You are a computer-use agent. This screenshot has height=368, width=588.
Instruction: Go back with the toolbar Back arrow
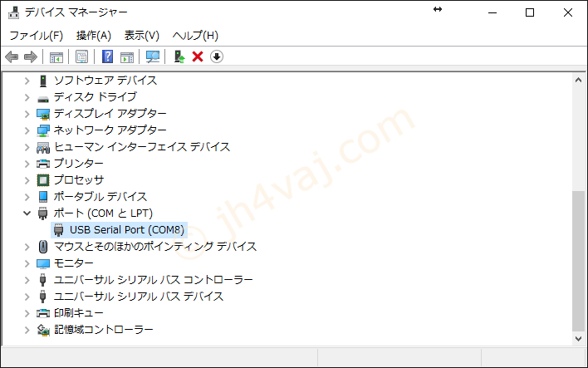pyautogui.click(x=12, y=57)
